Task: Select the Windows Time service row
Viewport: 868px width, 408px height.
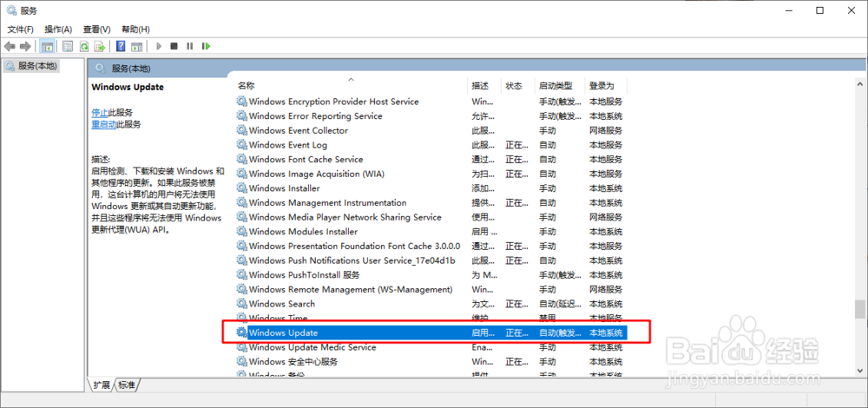Action: (431, 319)
